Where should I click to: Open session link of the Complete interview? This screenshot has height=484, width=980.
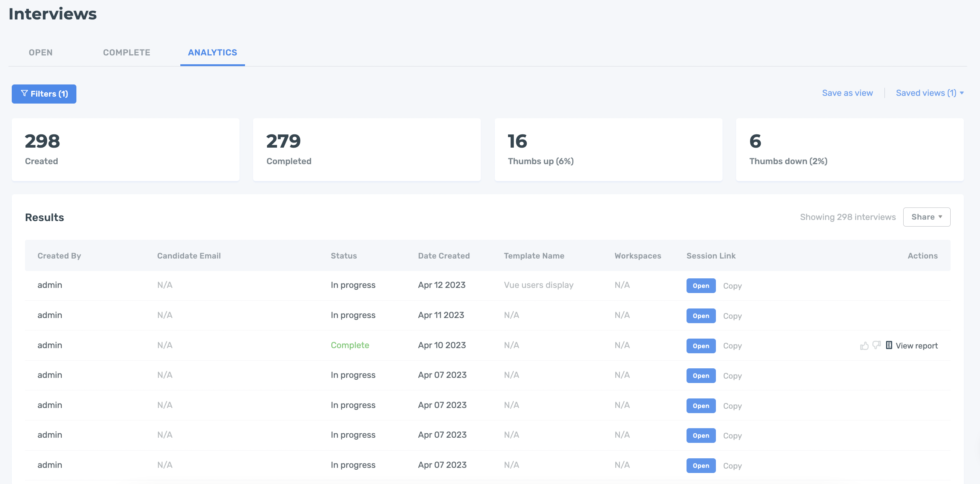click(700, 346)
